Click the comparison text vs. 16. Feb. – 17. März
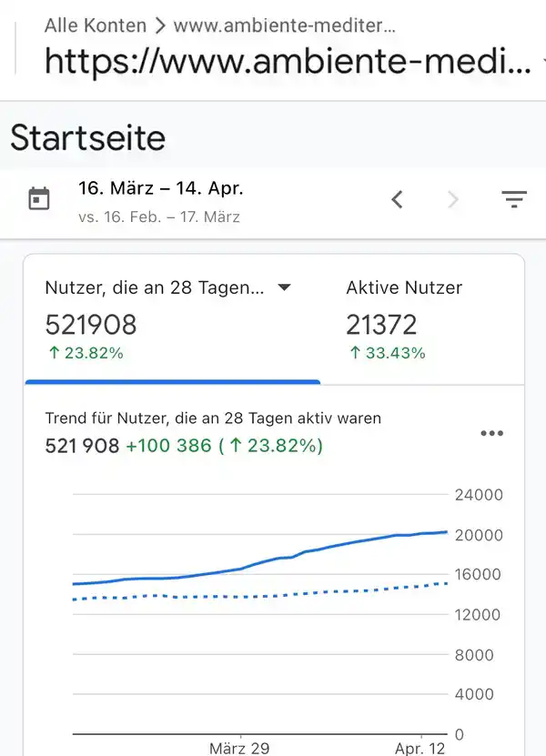 (x=159, y=217)
